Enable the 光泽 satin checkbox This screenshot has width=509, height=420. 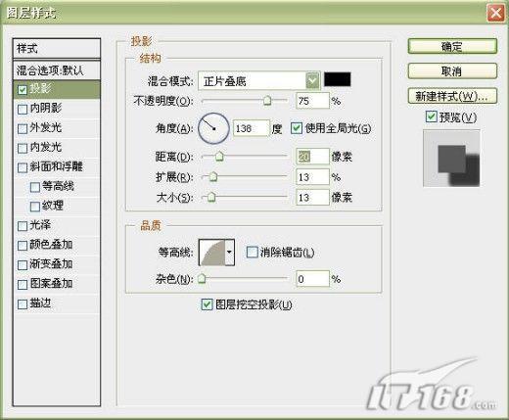(23, 226)
